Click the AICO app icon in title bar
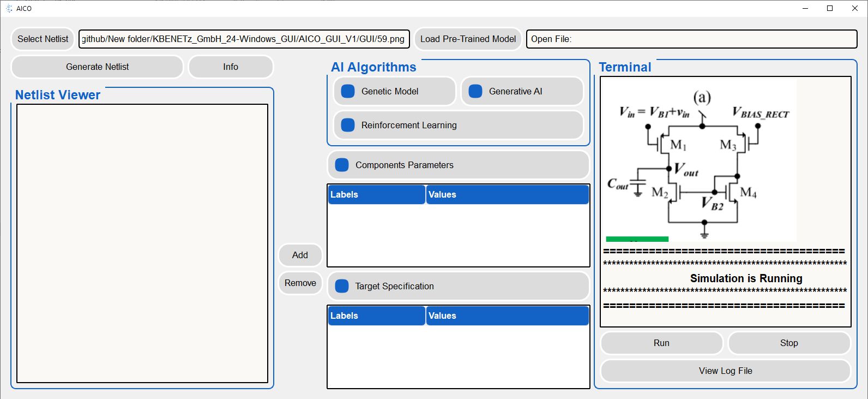Screen dimensions: 868x399 click(x=9, y=8)
